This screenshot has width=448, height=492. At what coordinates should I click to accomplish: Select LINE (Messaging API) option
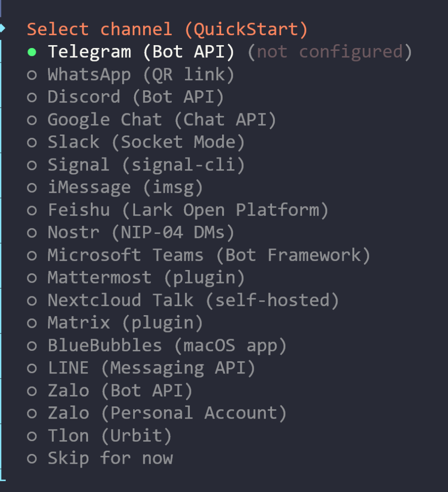[x=151, y=368]
